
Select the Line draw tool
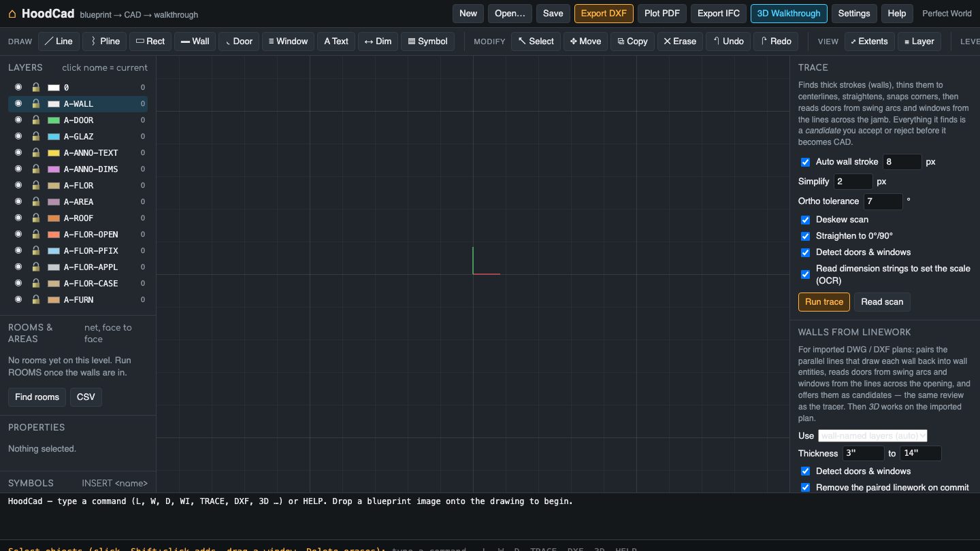(x=59, y=41)
